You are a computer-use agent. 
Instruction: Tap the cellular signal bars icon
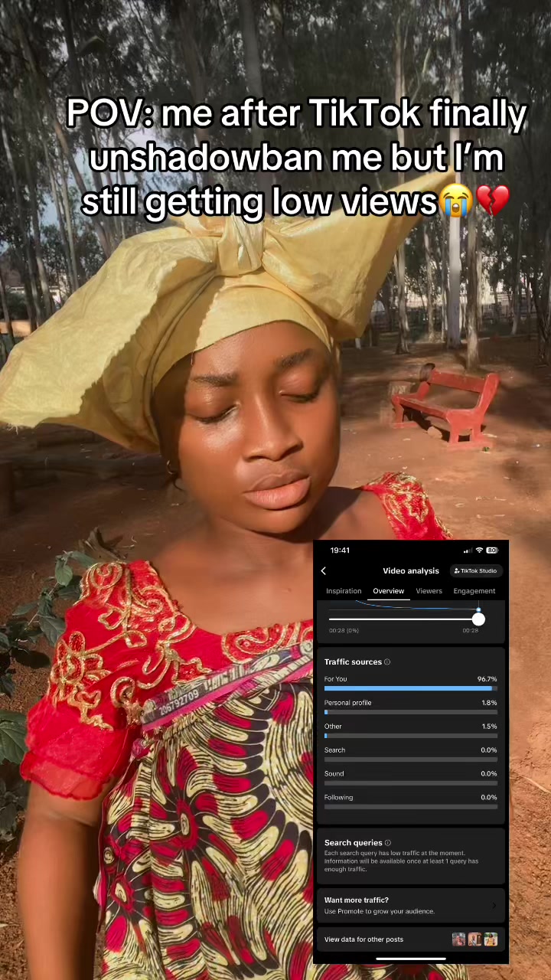[468, 550]
